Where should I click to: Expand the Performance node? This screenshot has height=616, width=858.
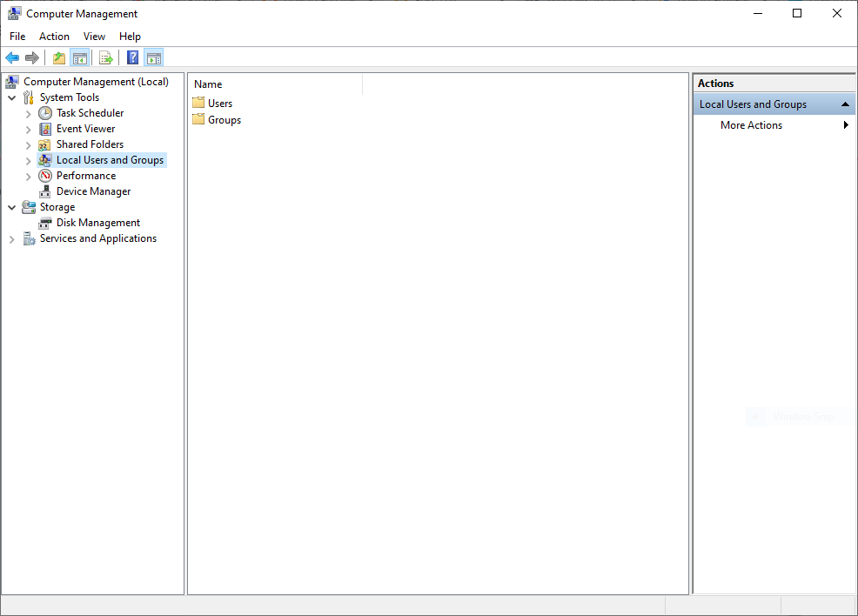pyautogui.click(x=29, y=176)
